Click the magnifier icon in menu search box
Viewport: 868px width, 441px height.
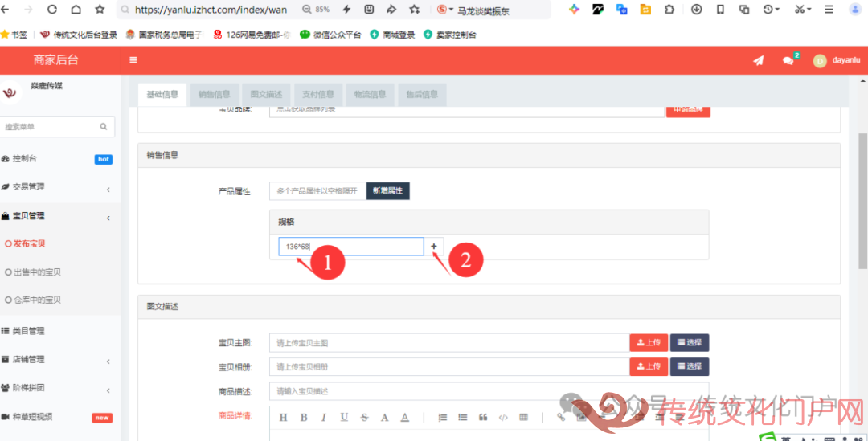pos(104,127)
